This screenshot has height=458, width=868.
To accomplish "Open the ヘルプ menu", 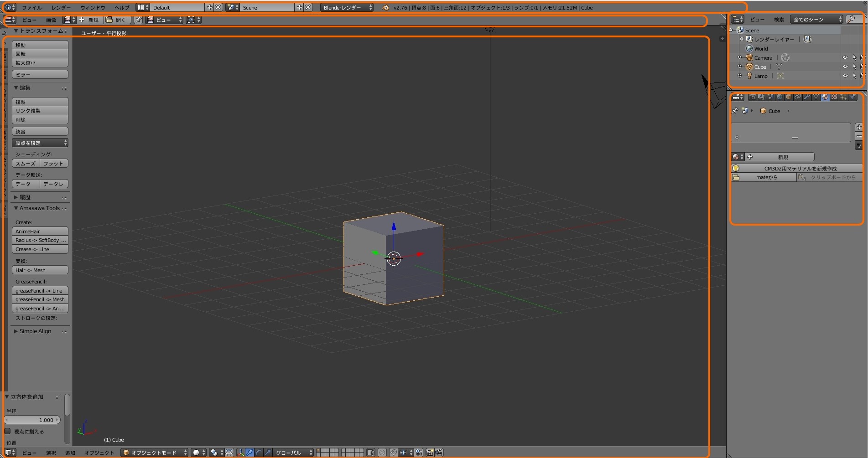I will click(122, 8).
